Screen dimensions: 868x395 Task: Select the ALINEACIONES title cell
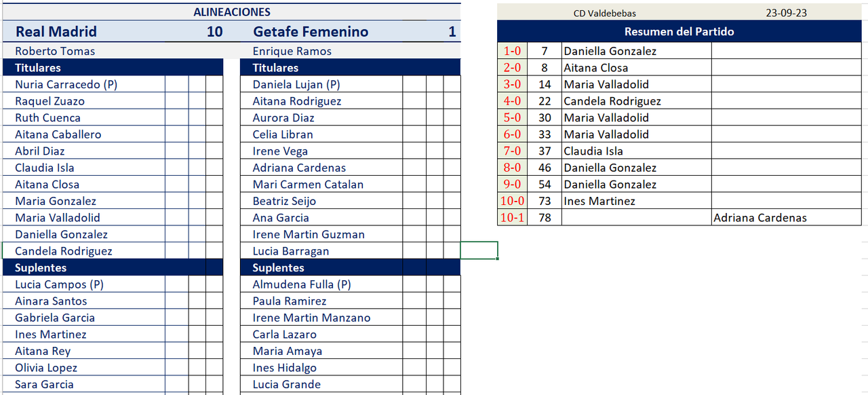click(x=231, y=12)
